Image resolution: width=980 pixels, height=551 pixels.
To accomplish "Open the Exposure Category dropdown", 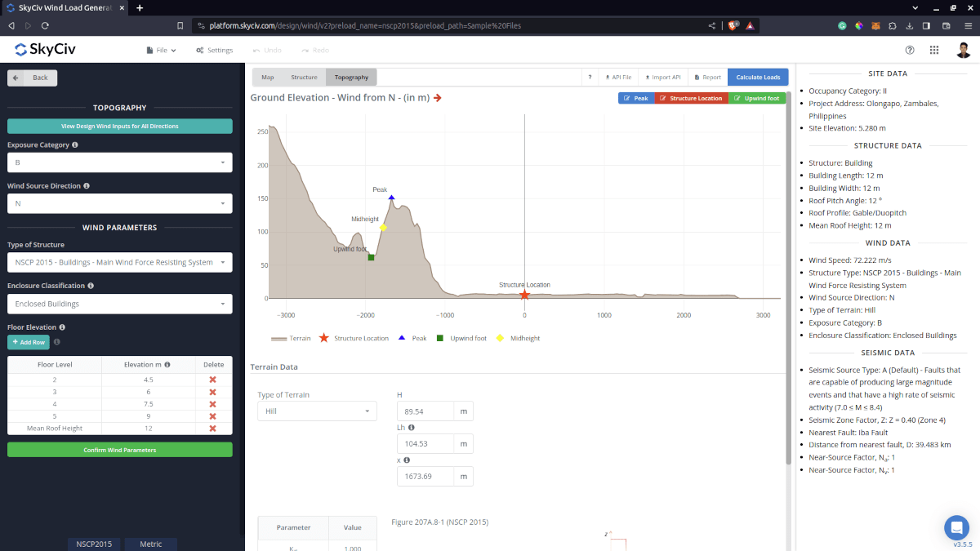I will click(119, 162).
